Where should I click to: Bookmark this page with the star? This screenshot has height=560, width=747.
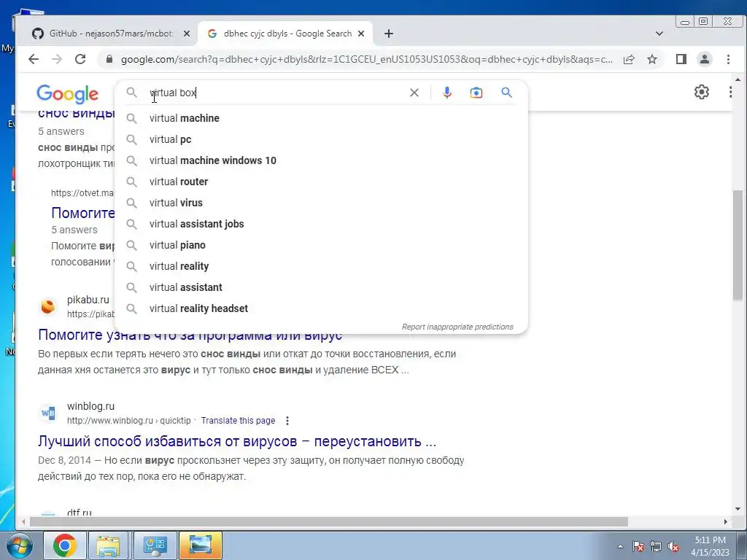652,59
